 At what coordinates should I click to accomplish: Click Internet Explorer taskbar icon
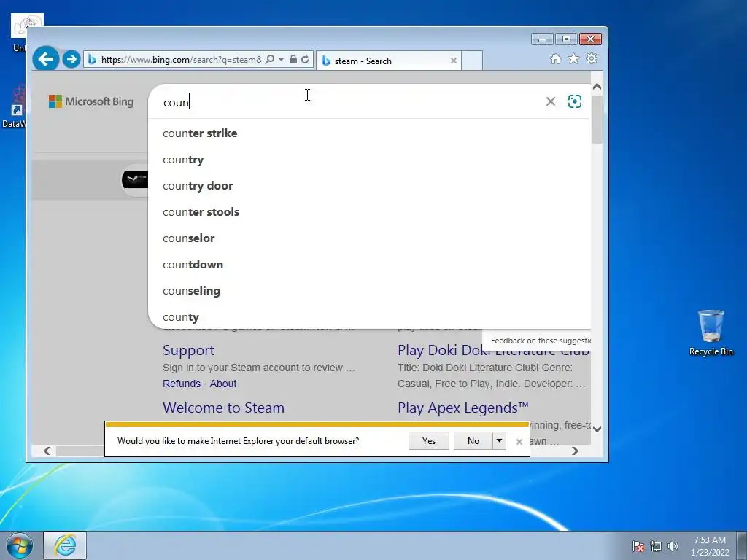point(65,545)
